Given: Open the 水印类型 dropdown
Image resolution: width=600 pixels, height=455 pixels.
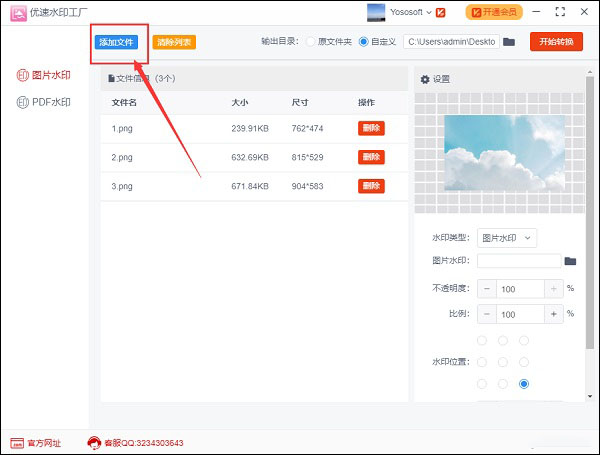Looking at the screenshot, I should [x=507, y=238].
